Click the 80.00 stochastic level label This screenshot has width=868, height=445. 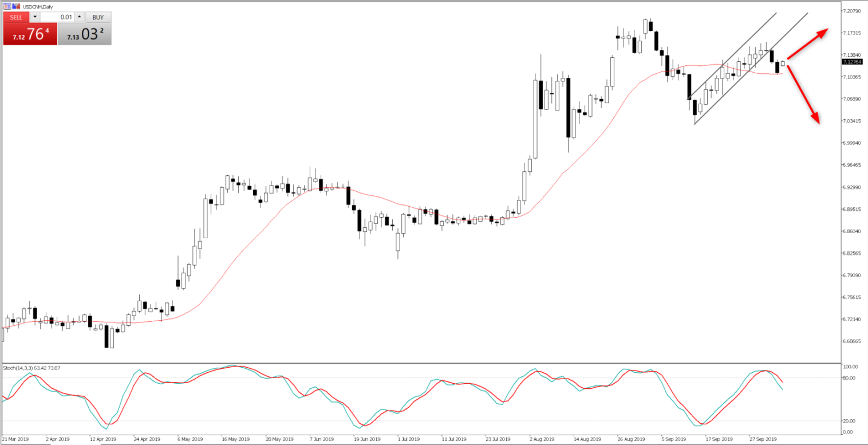pos(850,378)
